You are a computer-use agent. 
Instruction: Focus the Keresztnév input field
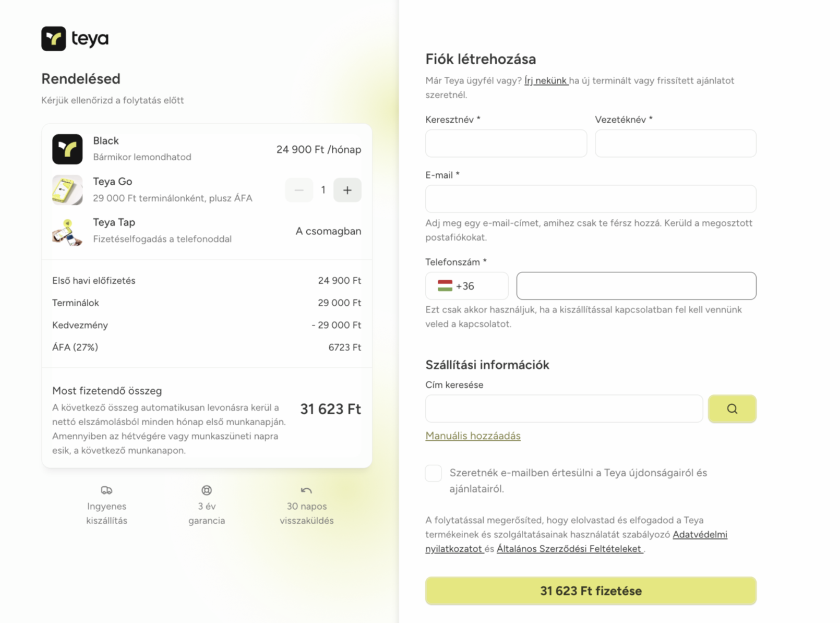click(506, 143)
